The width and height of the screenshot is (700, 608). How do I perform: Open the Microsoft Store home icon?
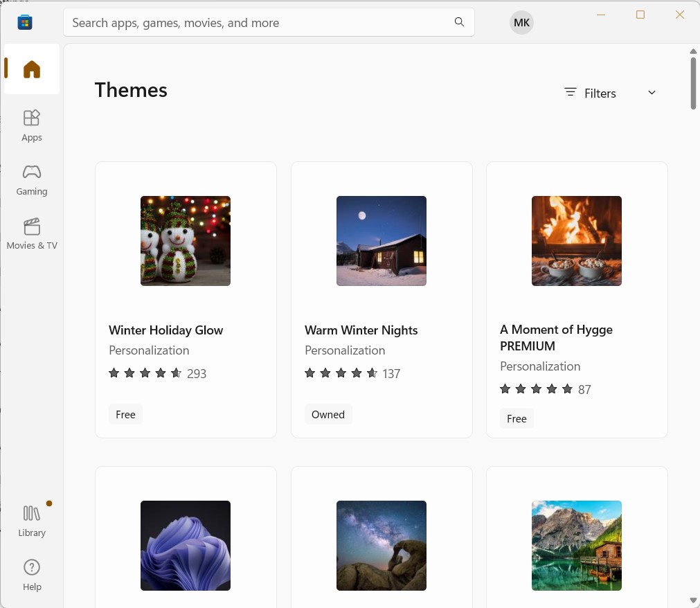click(x=31, y=69)
